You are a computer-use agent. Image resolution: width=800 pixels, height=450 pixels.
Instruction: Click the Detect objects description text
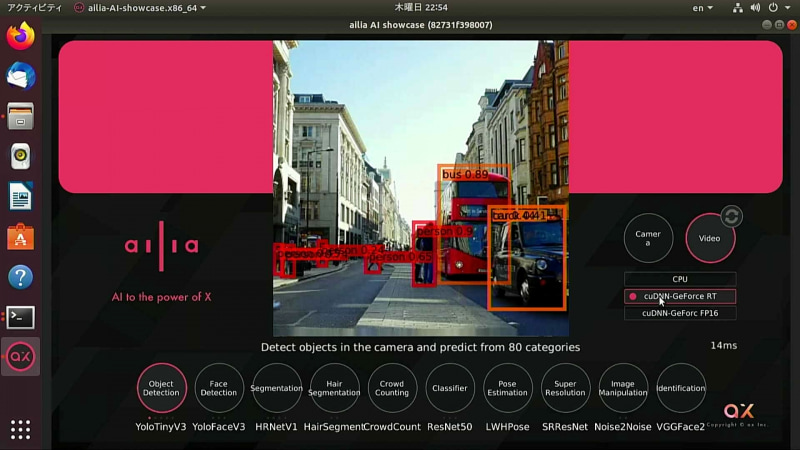click(420, 347)
